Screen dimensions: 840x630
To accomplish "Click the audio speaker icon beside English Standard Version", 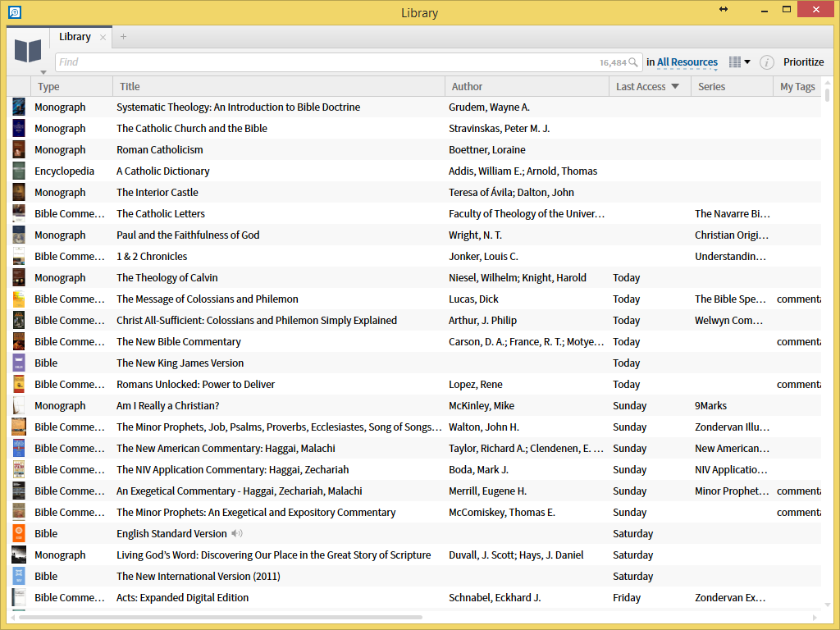I will point(237,533).
